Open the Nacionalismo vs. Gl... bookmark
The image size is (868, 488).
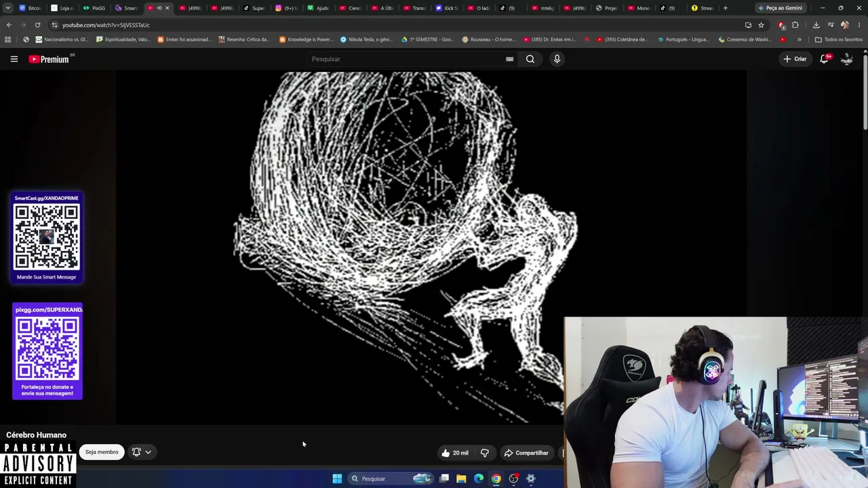tap(62, 39)
